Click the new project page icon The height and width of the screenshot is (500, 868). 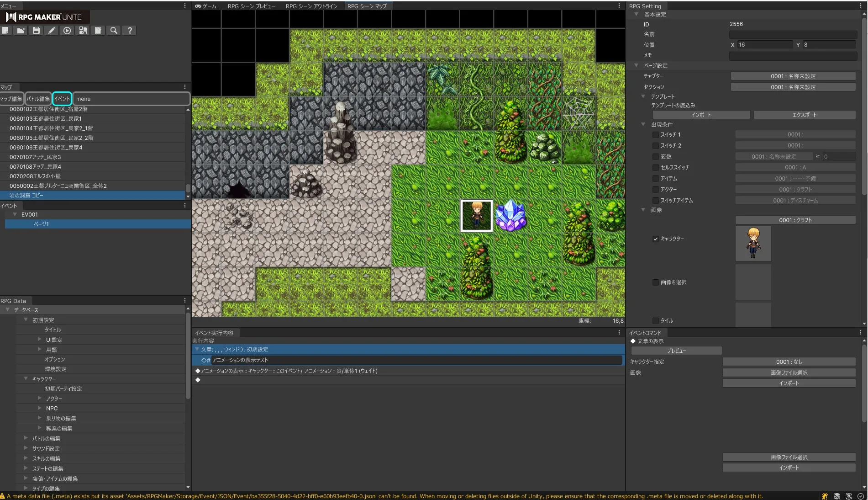tap(5, 31)
